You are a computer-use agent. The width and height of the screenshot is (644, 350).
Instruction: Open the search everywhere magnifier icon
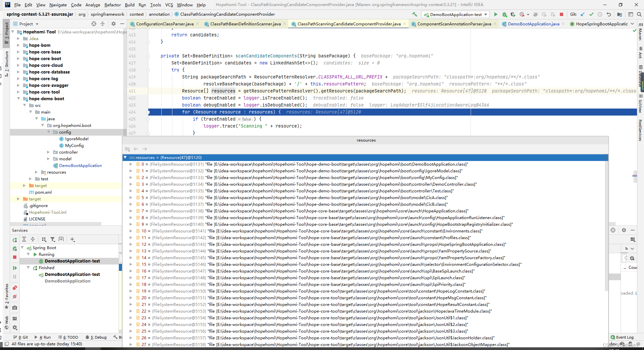pyautogui.click(x=639, y=14)
